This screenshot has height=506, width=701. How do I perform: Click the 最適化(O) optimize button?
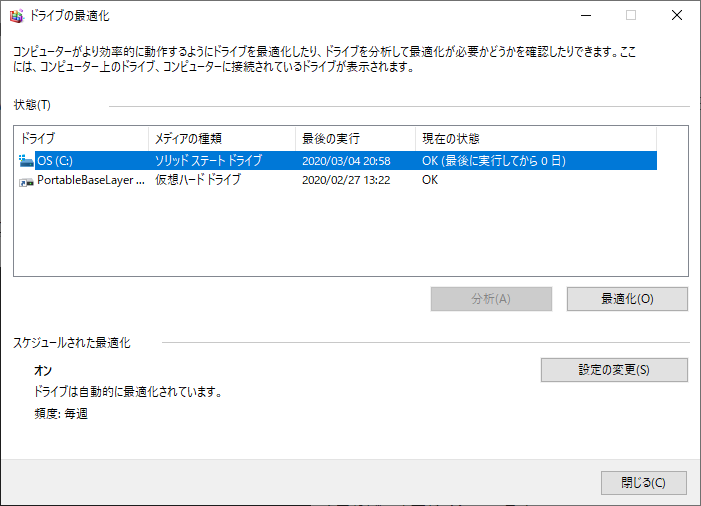click(627, 299)
